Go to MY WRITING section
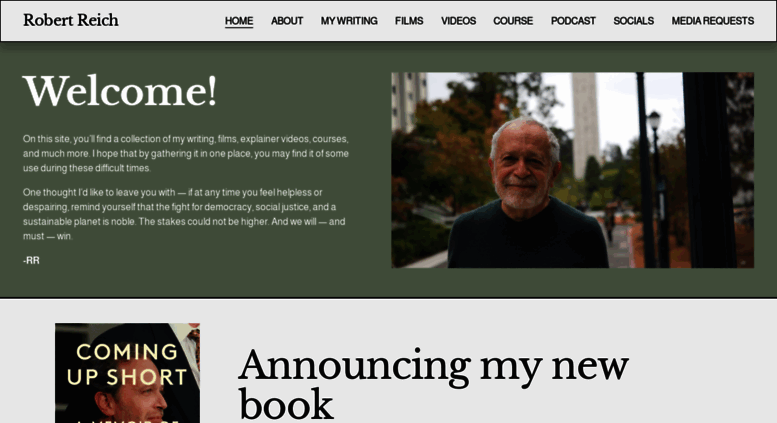Viewport: 777px width, 423px height. coord(349,21)
